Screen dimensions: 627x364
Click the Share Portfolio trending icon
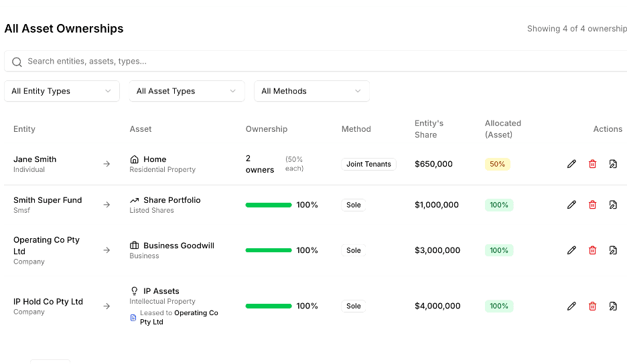(x=135, y=200)
